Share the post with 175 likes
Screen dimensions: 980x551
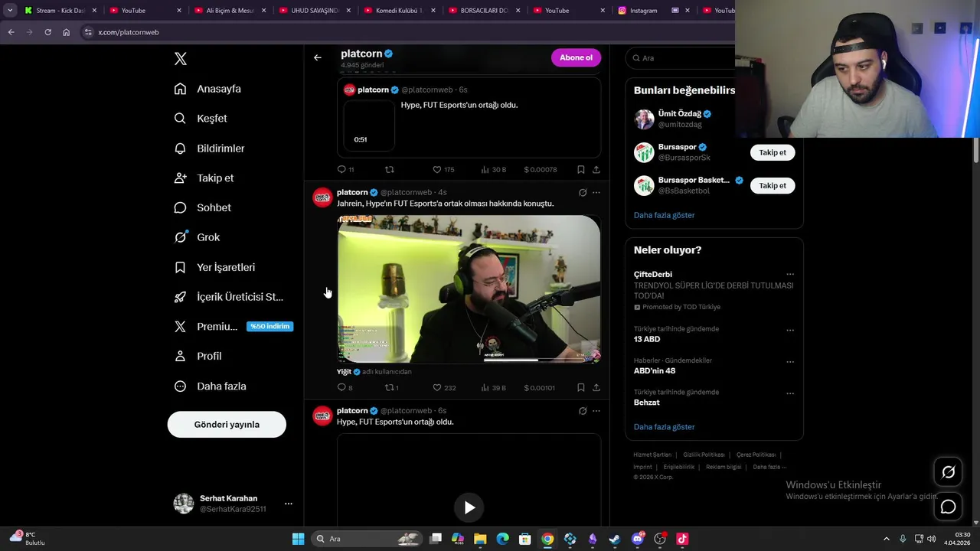click(596, 169)
